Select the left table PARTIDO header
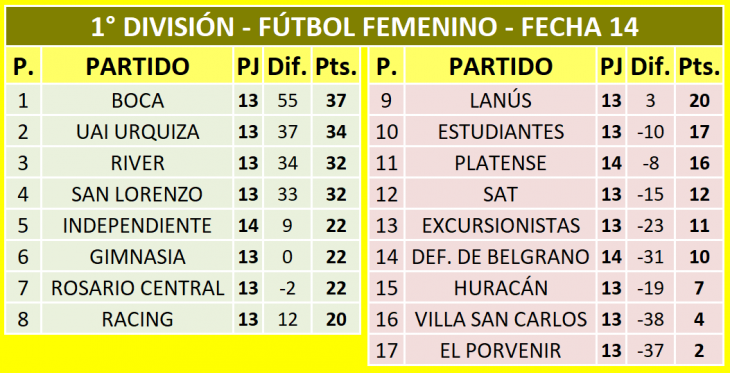 [137, 66]
